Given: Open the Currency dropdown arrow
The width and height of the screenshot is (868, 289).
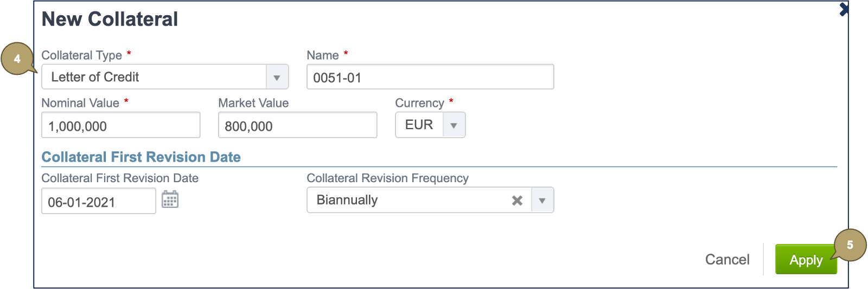Looking at the screenshot, I should pyautogui.click(x=454, y=125).
